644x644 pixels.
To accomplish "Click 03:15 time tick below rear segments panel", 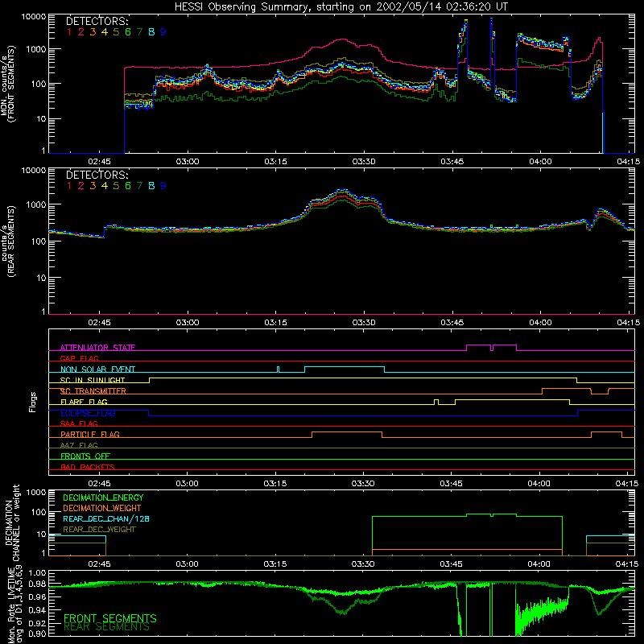I will pyautogui.click(x=275, y=323).
